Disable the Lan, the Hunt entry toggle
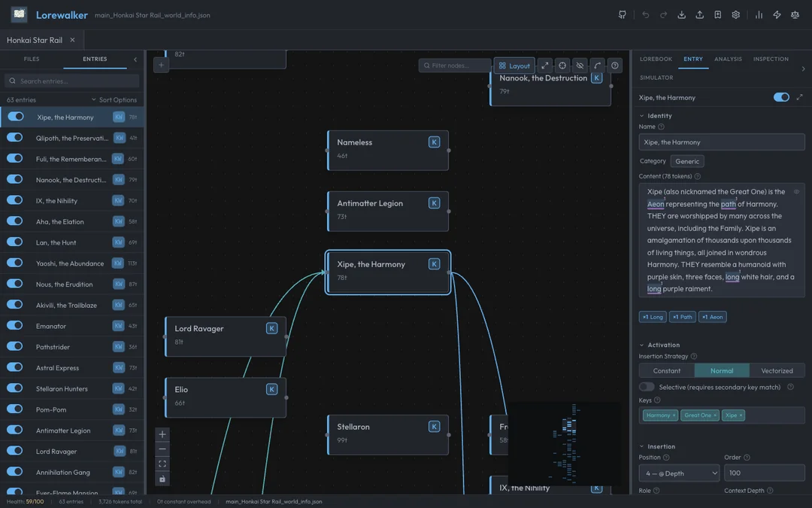 [15, 242]
